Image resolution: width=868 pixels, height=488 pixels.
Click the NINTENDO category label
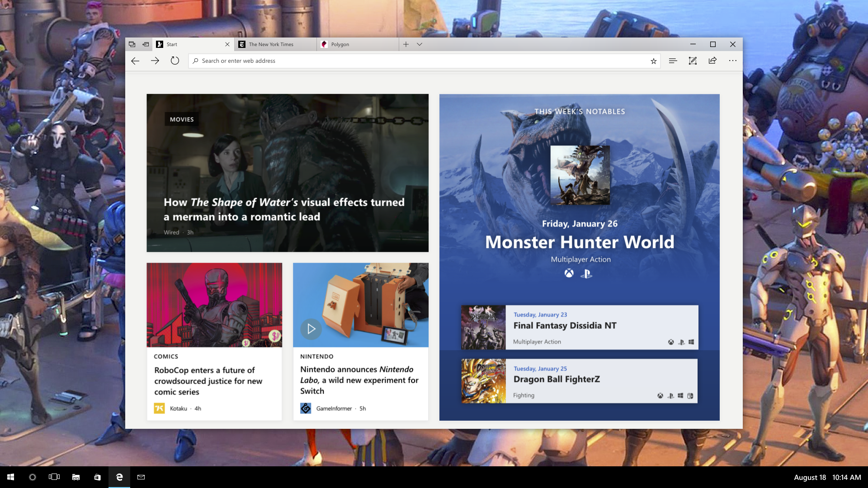tap(316, 357)
